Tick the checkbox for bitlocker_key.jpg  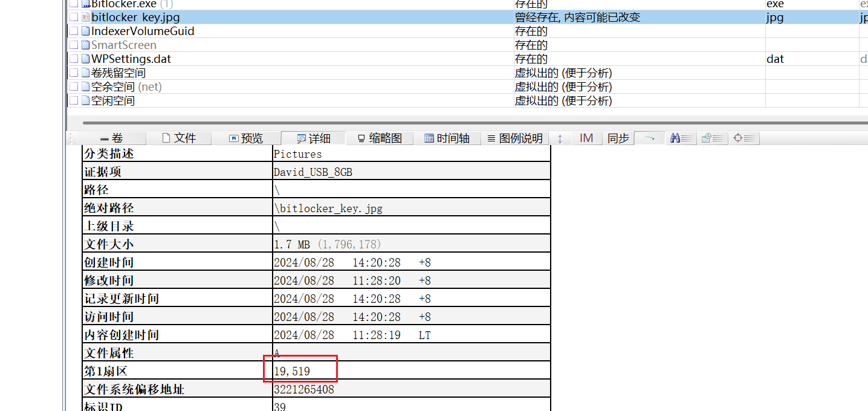(x=74, y=18)
